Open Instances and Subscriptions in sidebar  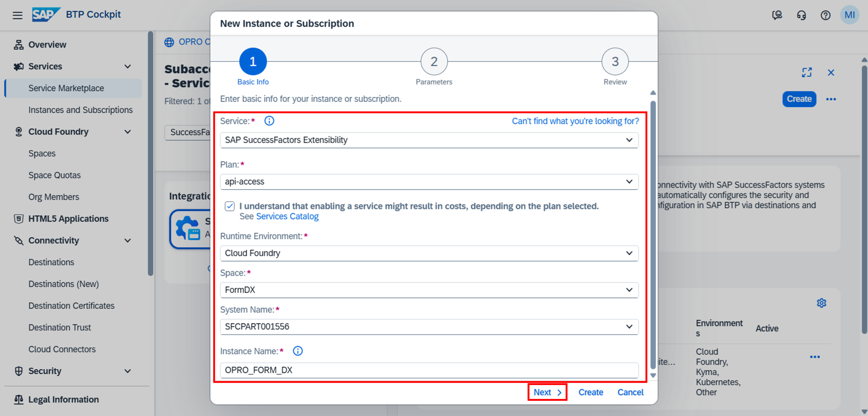point(80,110)
